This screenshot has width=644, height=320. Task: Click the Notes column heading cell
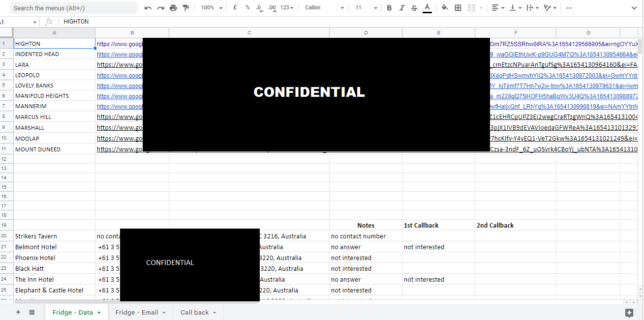click(366, 225)
